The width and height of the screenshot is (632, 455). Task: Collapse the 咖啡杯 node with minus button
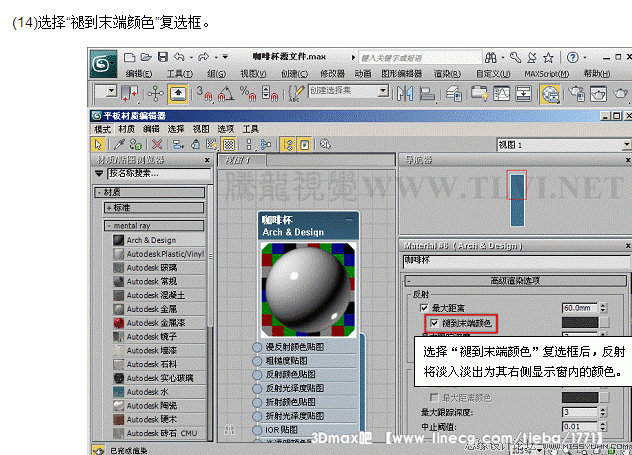tap(349, 220)
